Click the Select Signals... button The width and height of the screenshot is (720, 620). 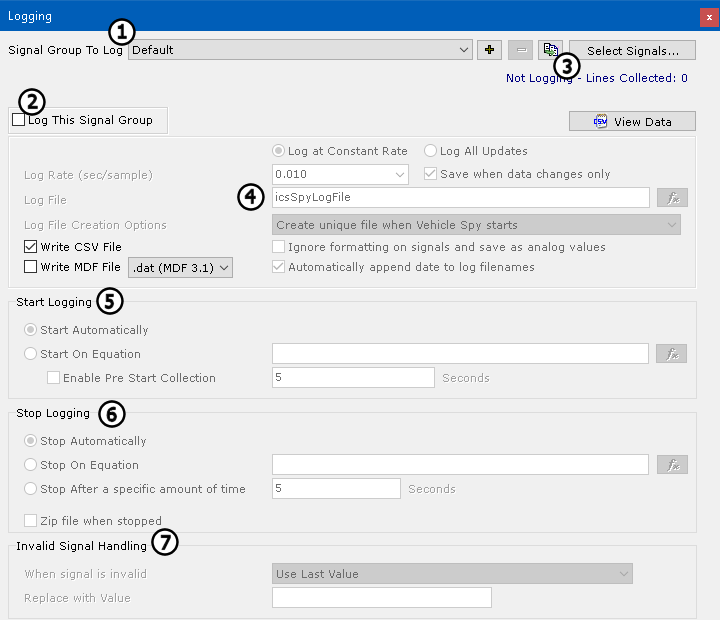pyautogui.click(x=632, y=50)
